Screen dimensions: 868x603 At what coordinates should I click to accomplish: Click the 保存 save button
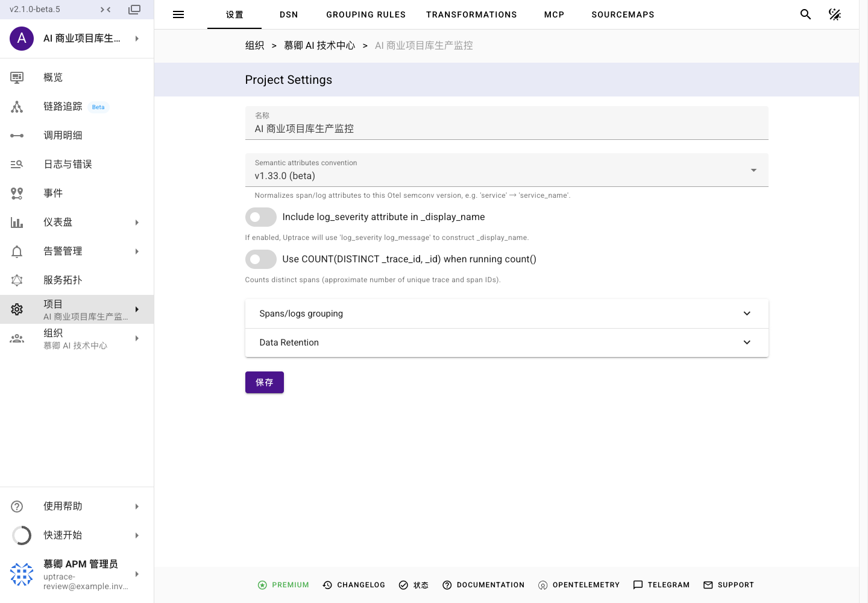click(265, 382)
